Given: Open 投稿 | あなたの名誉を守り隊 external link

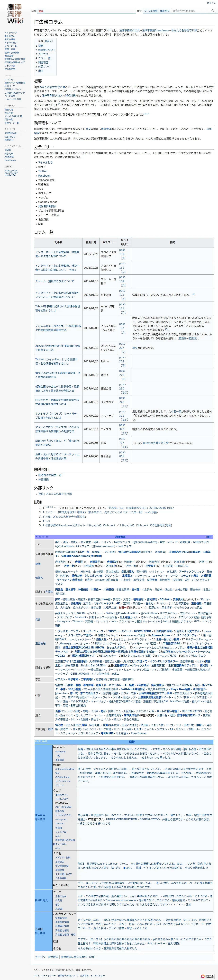Looking at the screenshot, I should click(x=55, y=494).
